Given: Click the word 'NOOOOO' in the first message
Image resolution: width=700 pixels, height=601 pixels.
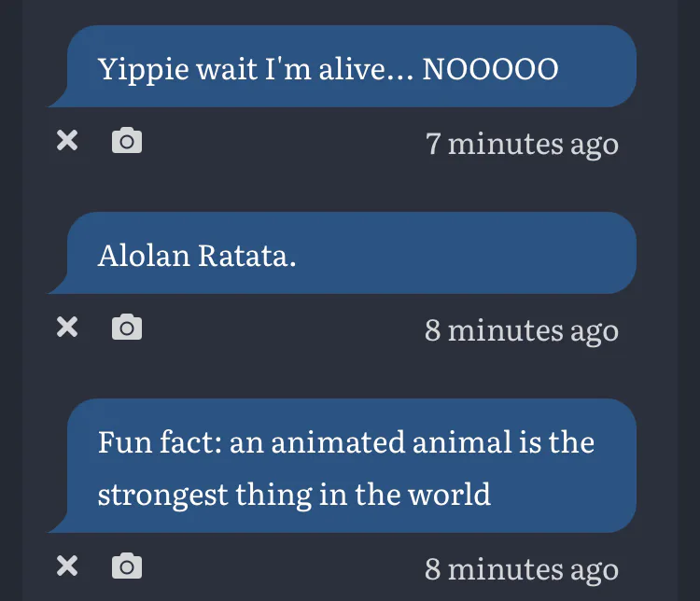Looking at the screenshot, I should click(x=490, y=69).
